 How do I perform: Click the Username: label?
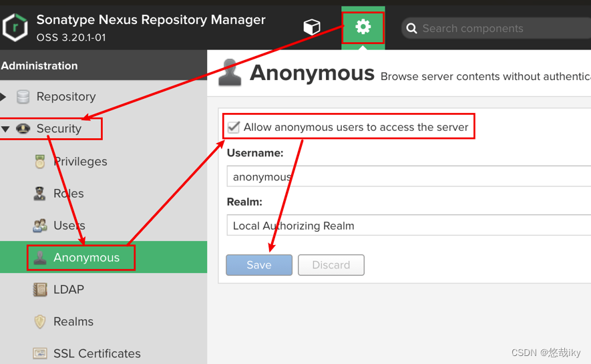pos(255,153)
